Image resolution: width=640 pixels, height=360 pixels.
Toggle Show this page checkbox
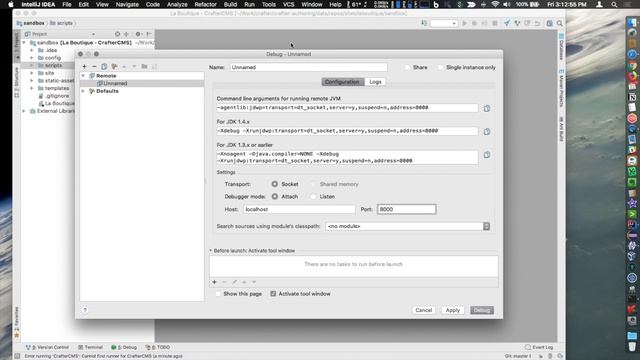pos(218,293)
